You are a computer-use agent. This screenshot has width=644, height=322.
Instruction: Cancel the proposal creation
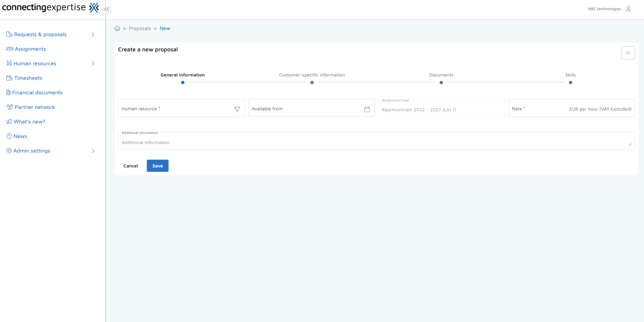tap(131, 166)
